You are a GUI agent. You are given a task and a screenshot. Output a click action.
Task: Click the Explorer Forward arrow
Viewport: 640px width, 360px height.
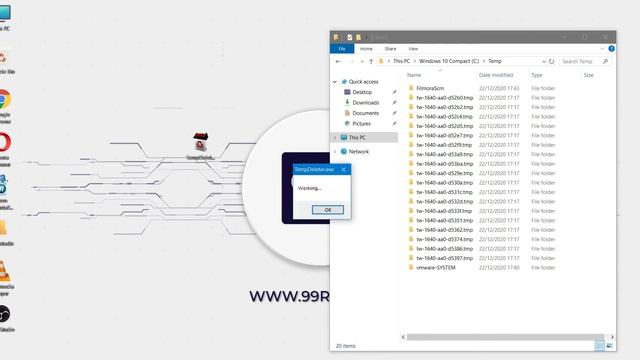coord(351,61)
